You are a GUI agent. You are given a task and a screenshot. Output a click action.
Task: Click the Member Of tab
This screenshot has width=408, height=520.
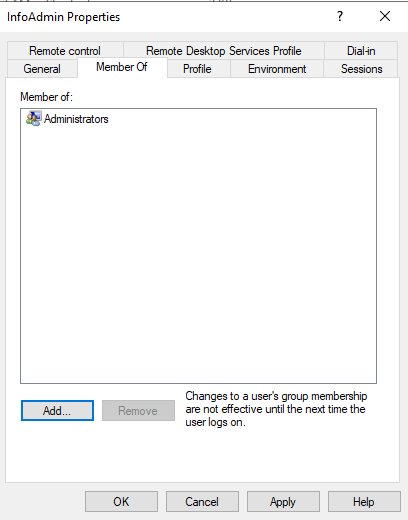coord(122,67)
